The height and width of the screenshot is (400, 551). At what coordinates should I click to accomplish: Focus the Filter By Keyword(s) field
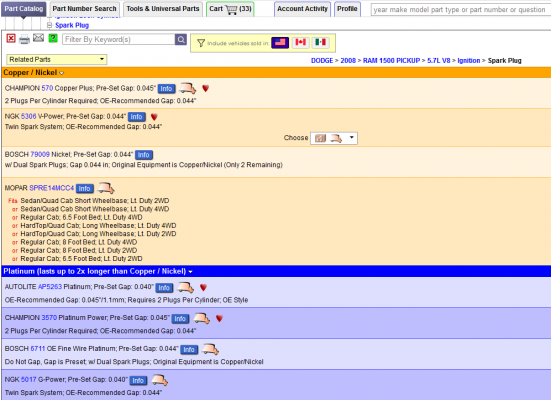[x=119, y=39]
